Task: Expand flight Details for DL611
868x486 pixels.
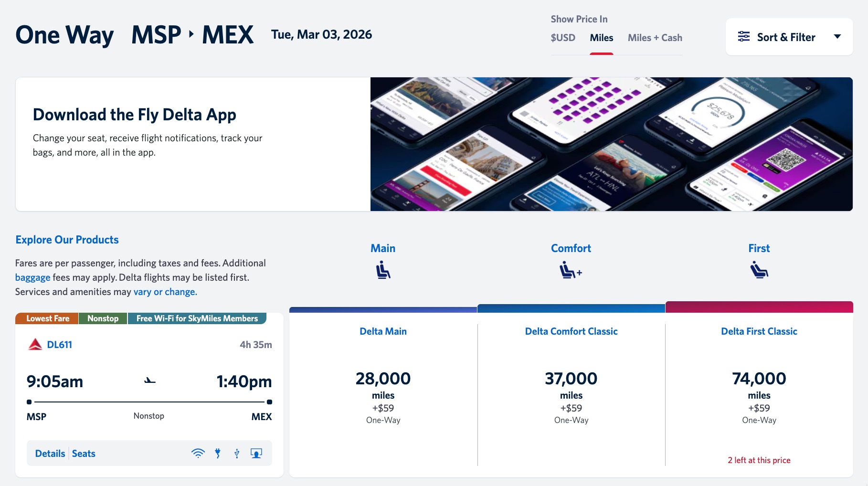Action: [49, 453]
